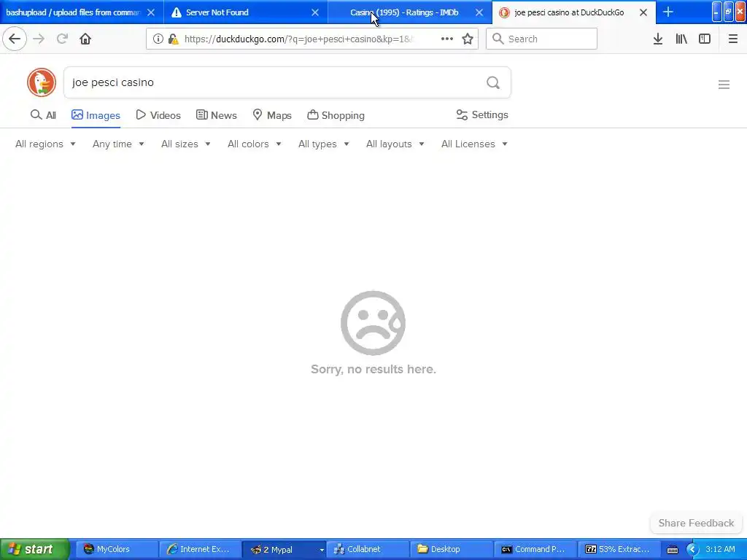Image resolution: width=747 pixels, height=560 pixels.
Task: Open the library bookshelf icon
Action: tap(681, 39)
